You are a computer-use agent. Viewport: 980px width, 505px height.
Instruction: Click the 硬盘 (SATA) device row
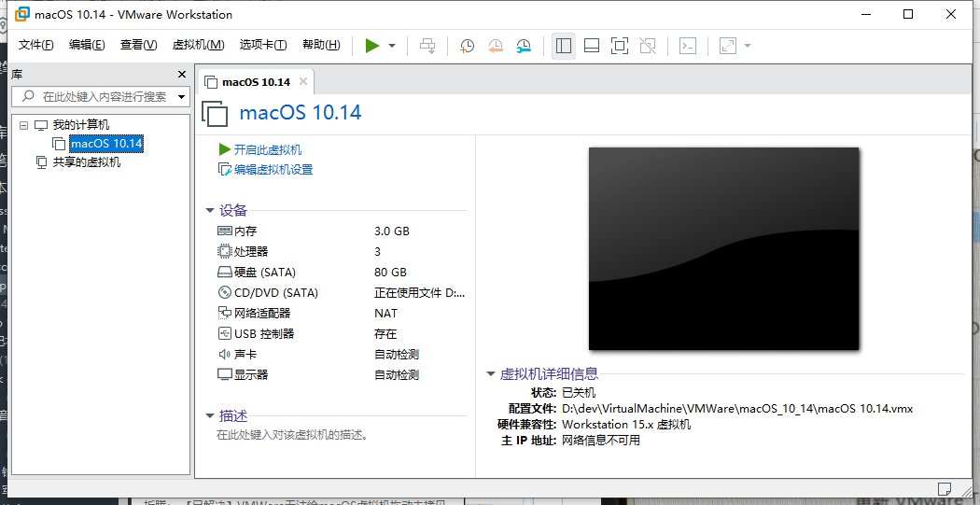coord(342,273)
